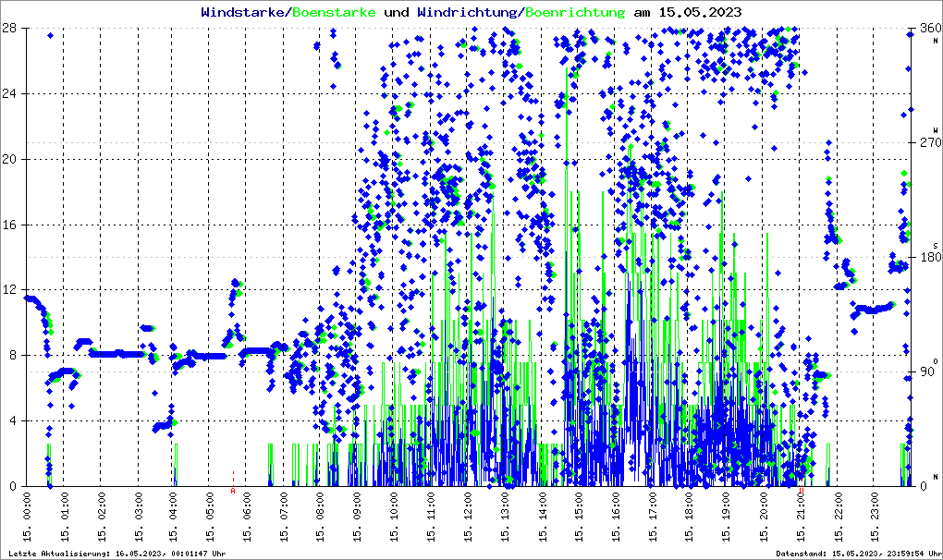Click the red sunrise marker 'A'
943x560 pixels.
tap(233, 492)
